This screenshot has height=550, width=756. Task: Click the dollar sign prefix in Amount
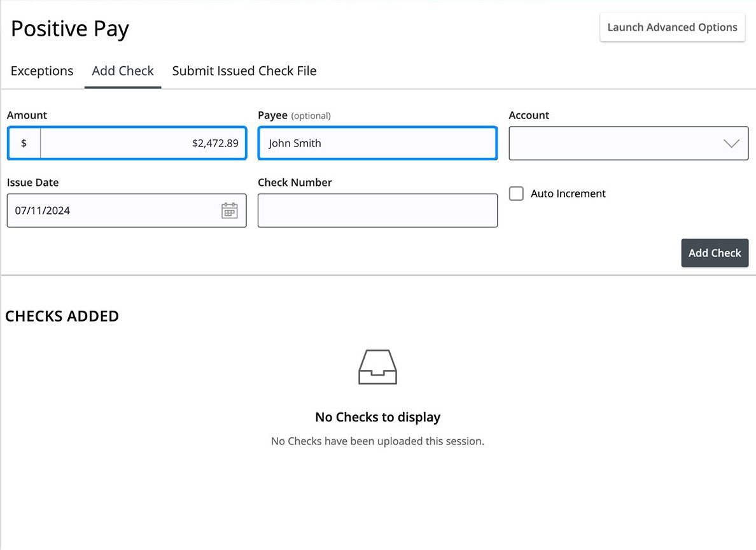[x=24, y=143]
